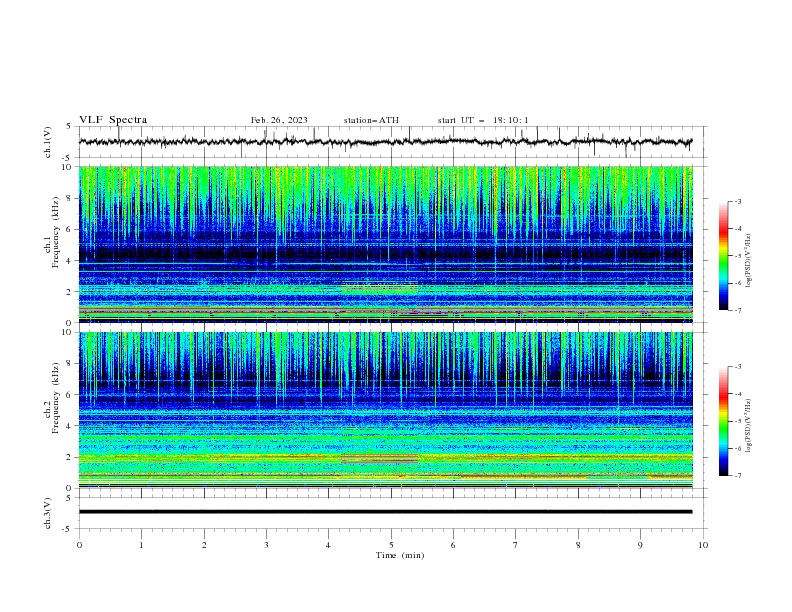Click the "5" tick on ch.1(V) axis

coord(69,126)
